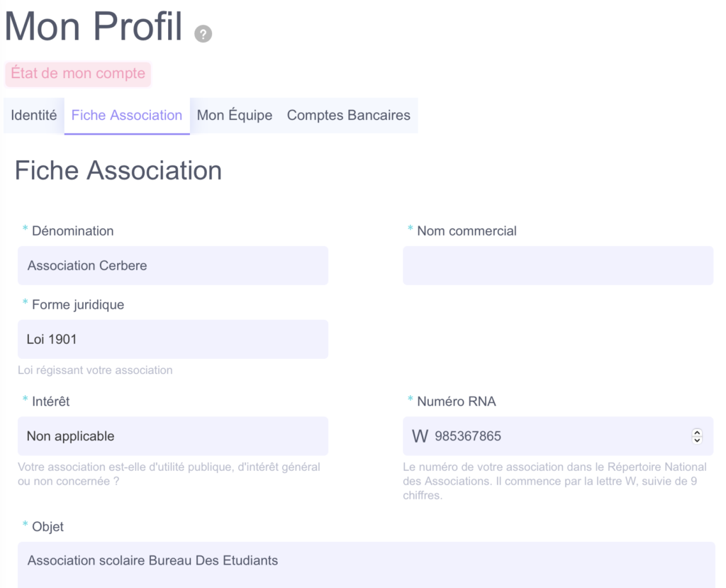
Task: Select the Fiche Association tab
Action: click(x=127, y=116)
